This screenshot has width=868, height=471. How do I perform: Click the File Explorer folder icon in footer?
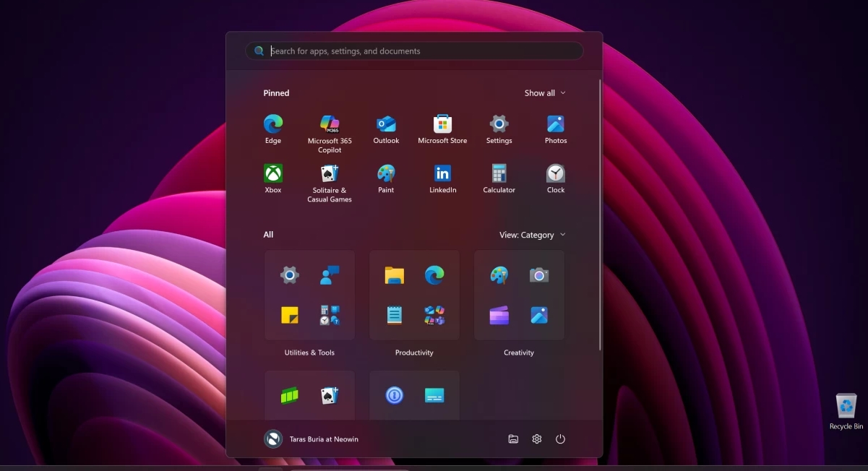[x=513, y=439]
